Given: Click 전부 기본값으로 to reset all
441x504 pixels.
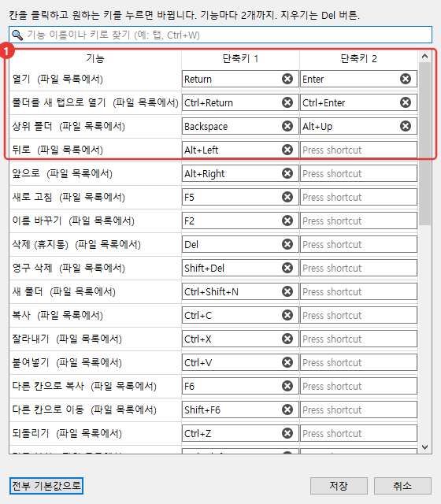Looking at the screenshot, I should [x=46, y=485].
